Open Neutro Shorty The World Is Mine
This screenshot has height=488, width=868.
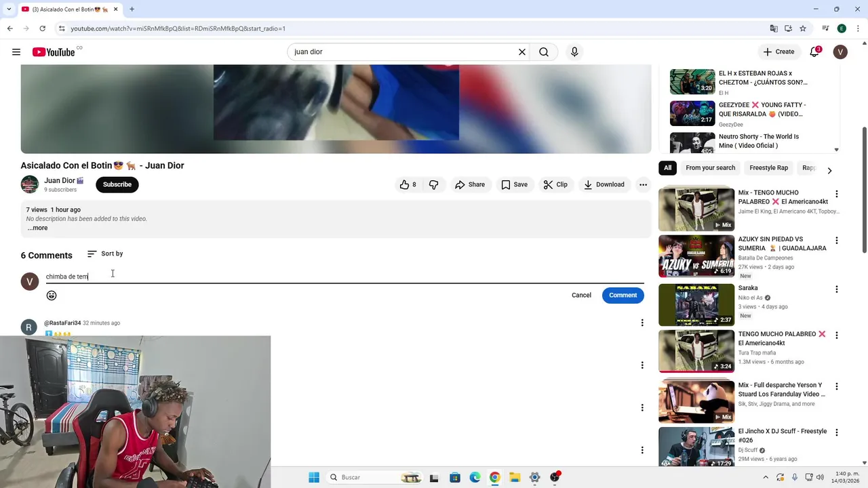759,141
